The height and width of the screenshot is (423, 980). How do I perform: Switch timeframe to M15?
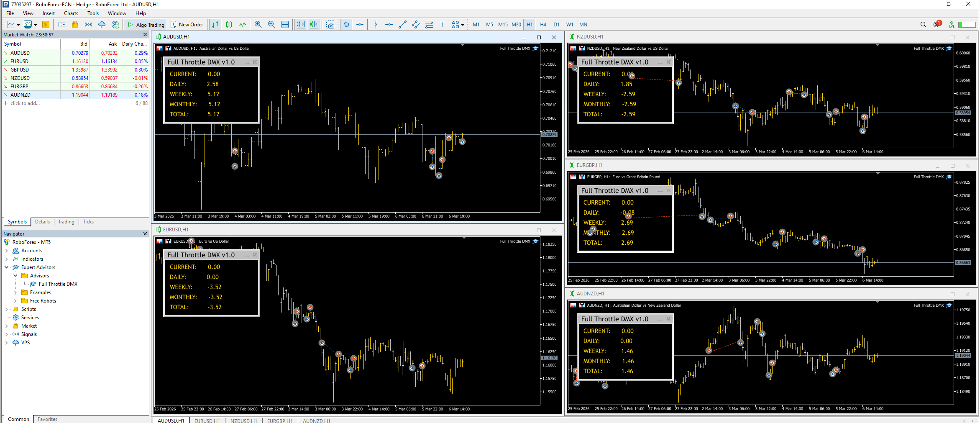[503, 25]
